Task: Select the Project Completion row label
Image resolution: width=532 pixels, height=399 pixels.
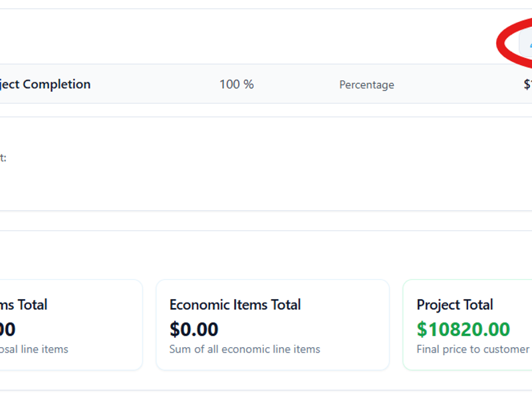Action: 45,84
